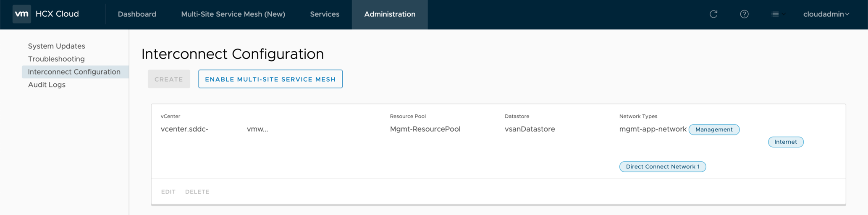Viewport: 868px width, 215px height.
Task: Open the help question mark icon
Action: (x=744, y=14)
